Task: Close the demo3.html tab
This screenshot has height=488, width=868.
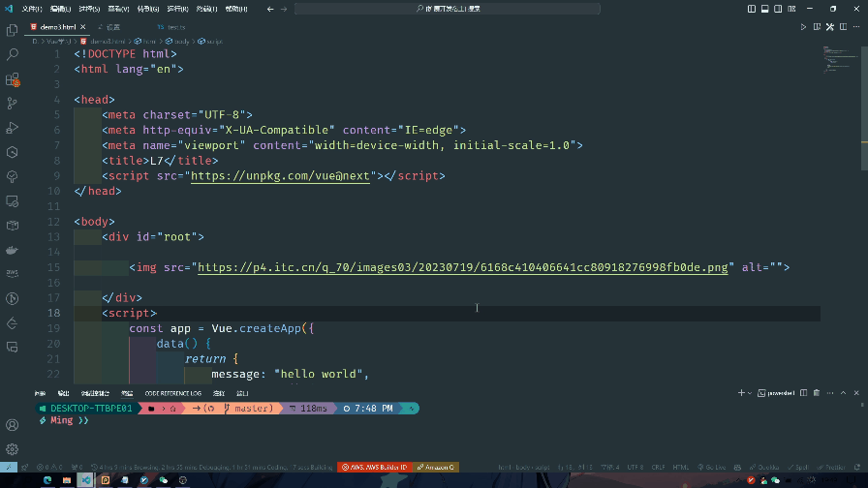Action: (83, 26)
